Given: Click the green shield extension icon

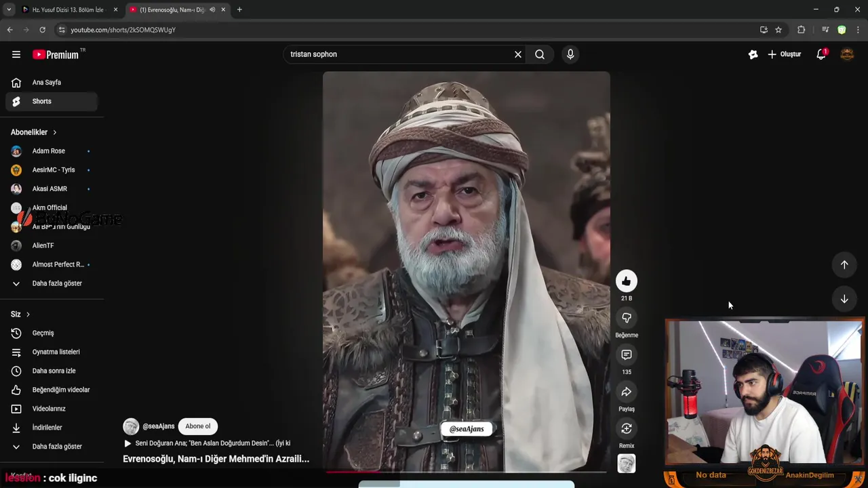Looking at the screenshot, I should pyautogui.click(x=842, y=30).
